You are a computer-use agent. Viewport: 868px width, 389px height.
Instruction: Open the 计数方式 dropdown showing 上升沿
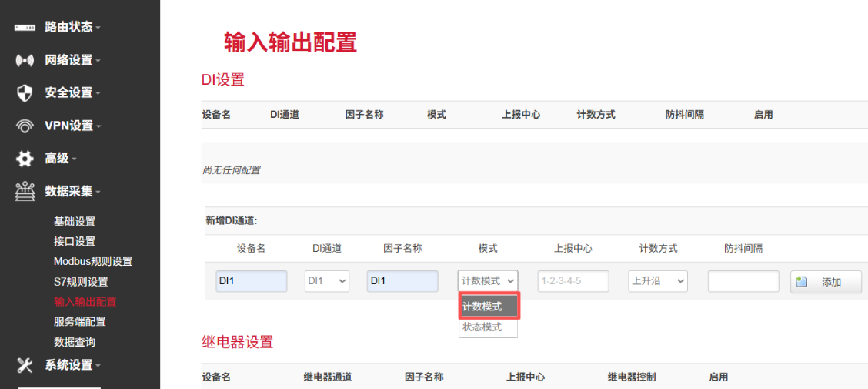[658, 281]
